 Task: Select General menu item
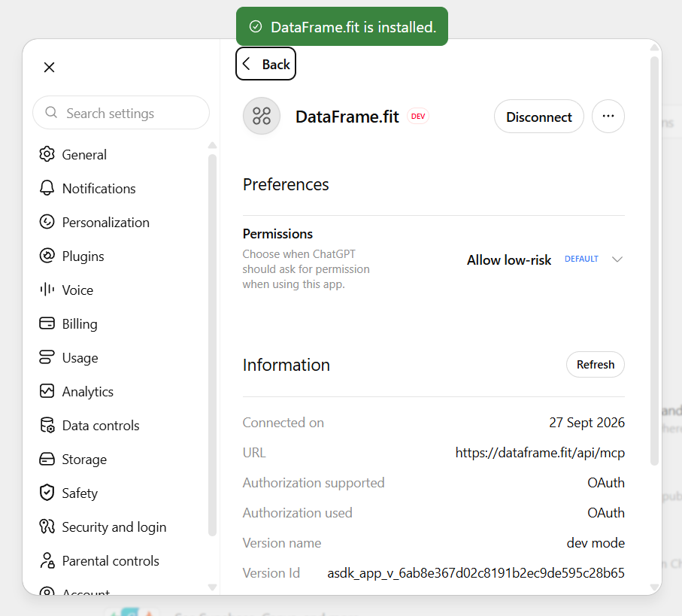[84, 154]
